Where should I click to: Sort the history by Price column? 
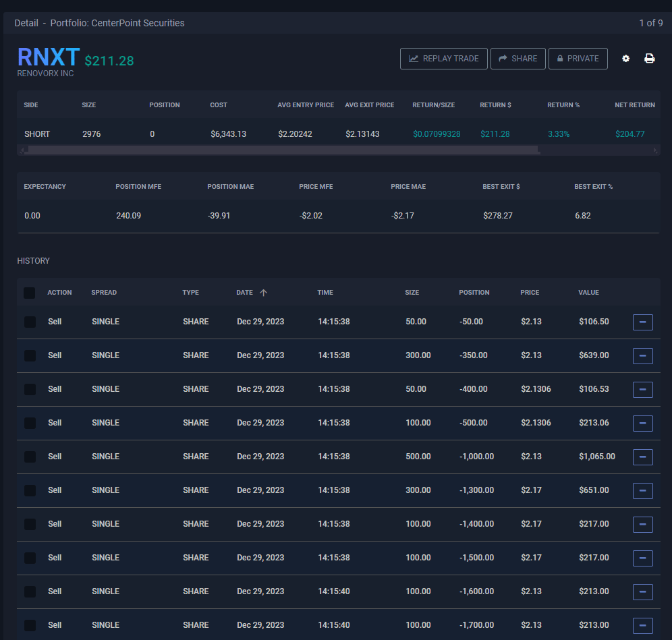[530, 293]
